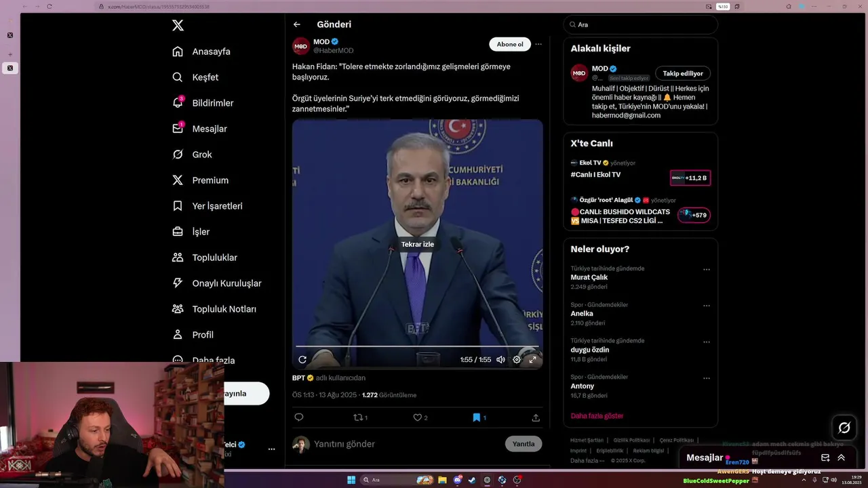This screenshot has height=488, width=868.
Task: Open more options for duygu özdin trend
Action: pyautogui.click(x=707, y=342)
